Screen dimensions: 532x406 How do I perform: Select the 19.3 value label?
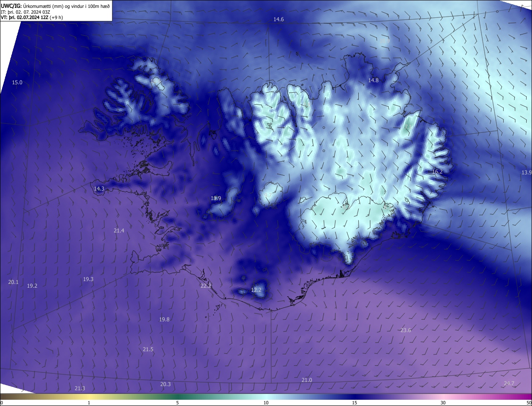coord(88,279)
